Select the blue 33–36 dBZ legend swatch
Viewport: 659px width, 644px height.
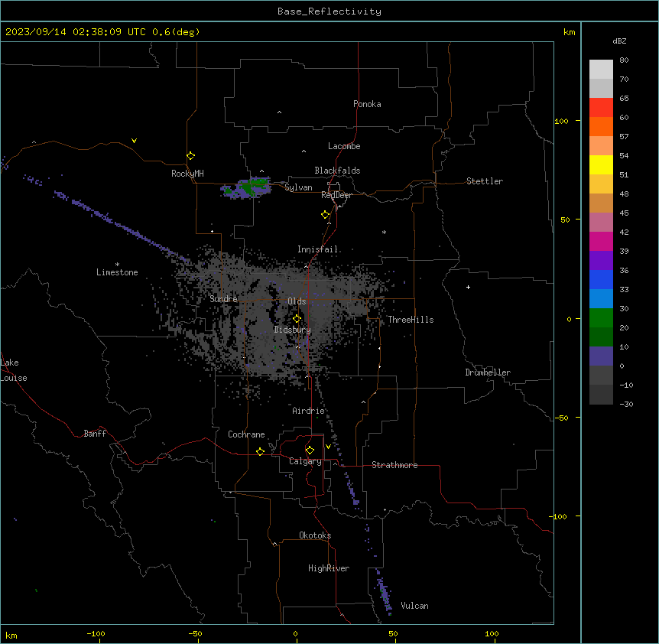601,279
